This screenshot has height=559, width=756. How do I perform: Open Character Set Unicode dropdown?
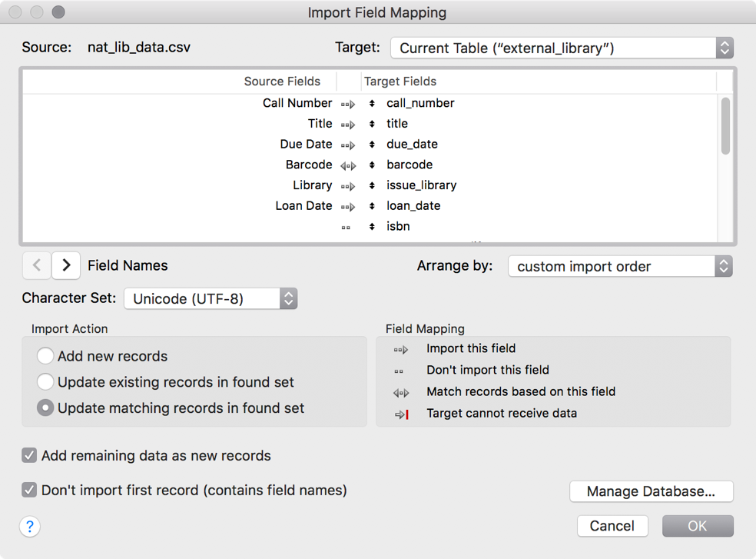[x=211, y=299]
